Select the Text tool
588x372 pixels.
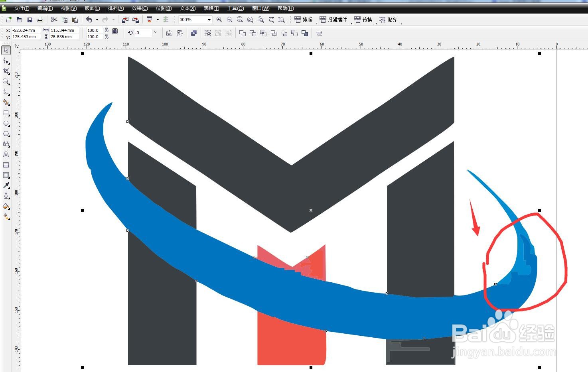coord(6,155)
